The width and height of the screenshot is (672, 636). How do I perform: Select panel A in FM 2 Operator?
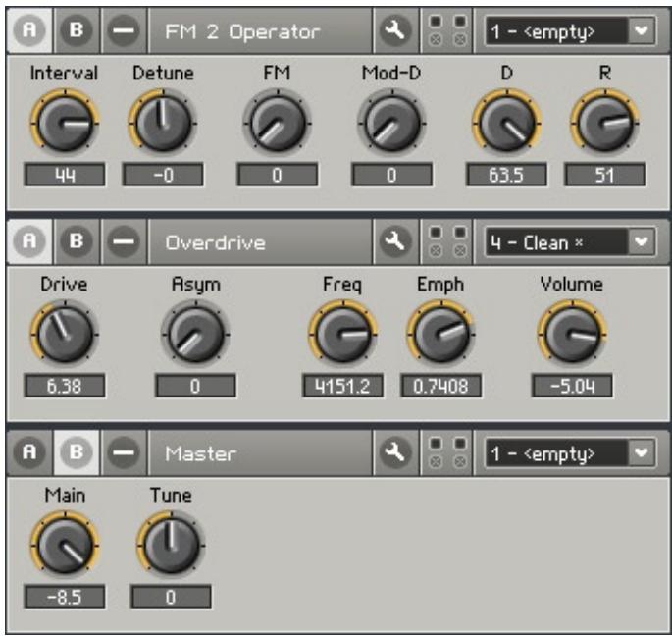click(x=29, y=30)
